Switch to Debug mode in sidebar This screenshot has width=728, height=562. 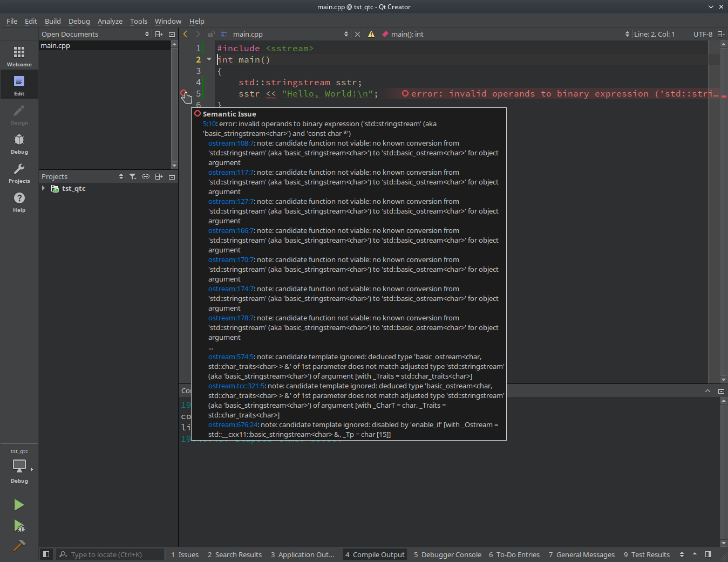click(x=19, y=143)
